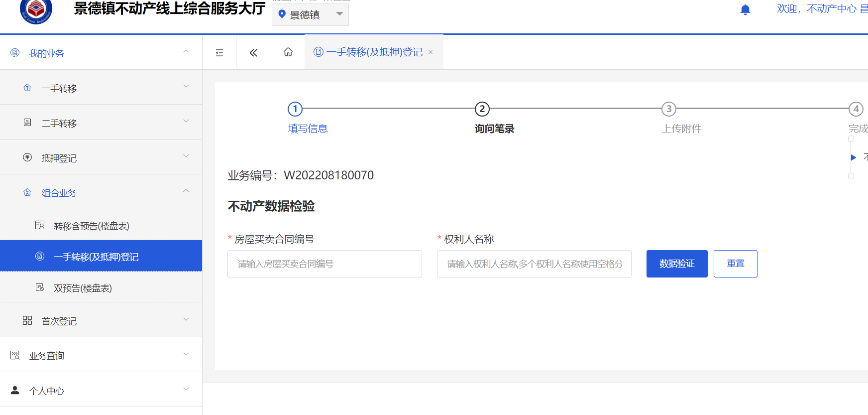Click the home icon in tab bar
The width and height of the screenshot is (868, 415).
pos(288,52)
